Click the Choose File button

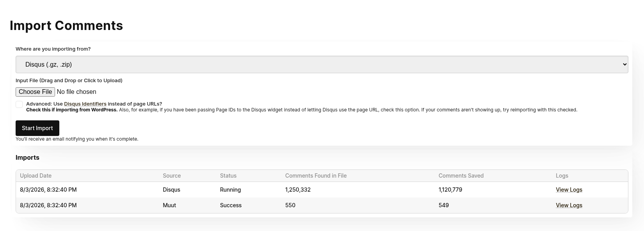click(35, 92)
